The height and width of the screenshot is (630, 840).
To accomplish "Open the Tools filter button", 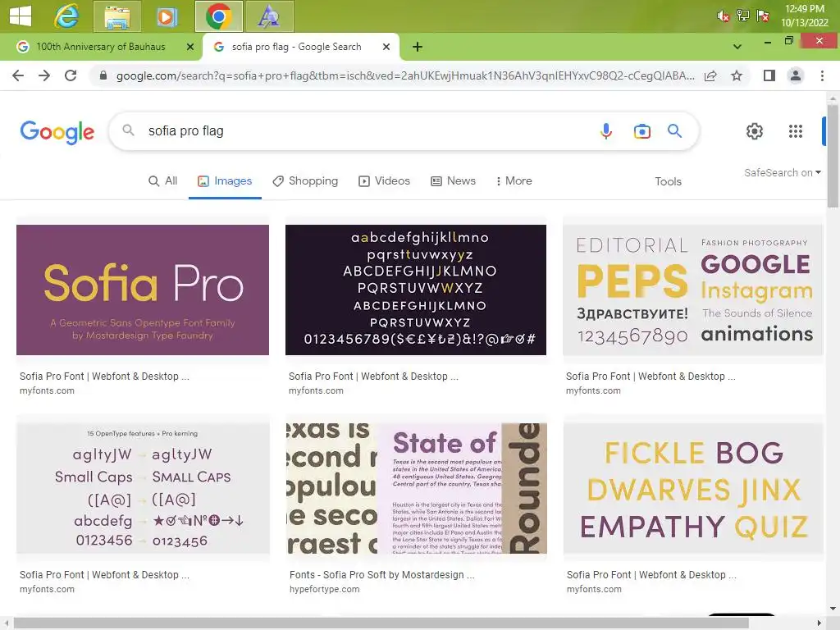I will coord(668,181).
